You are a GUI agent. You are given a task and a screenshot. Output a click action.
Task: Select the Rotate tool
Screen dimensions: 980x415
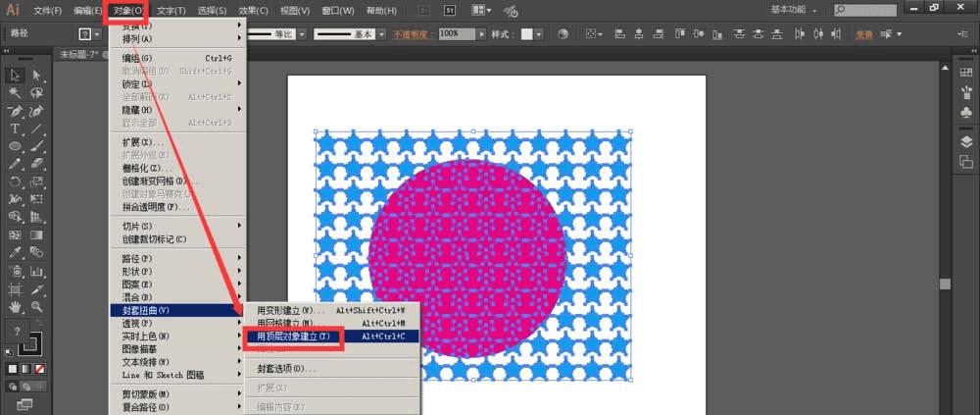(15, 182)
